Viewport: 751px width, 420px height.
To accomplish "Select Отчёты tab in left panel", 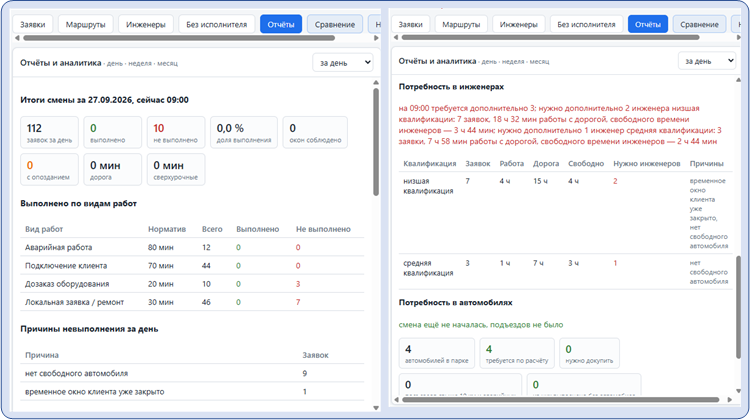I will coord(281,24).
